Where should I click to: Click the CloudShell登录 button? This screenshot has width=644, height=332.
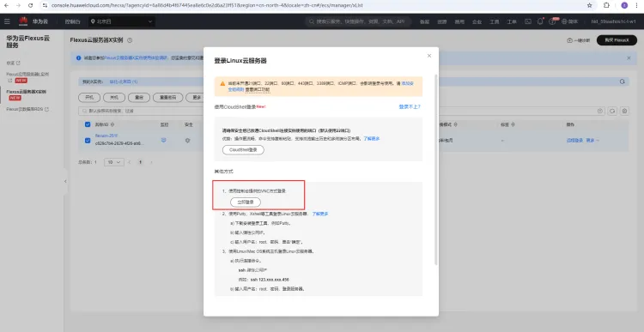pos(243,150)
